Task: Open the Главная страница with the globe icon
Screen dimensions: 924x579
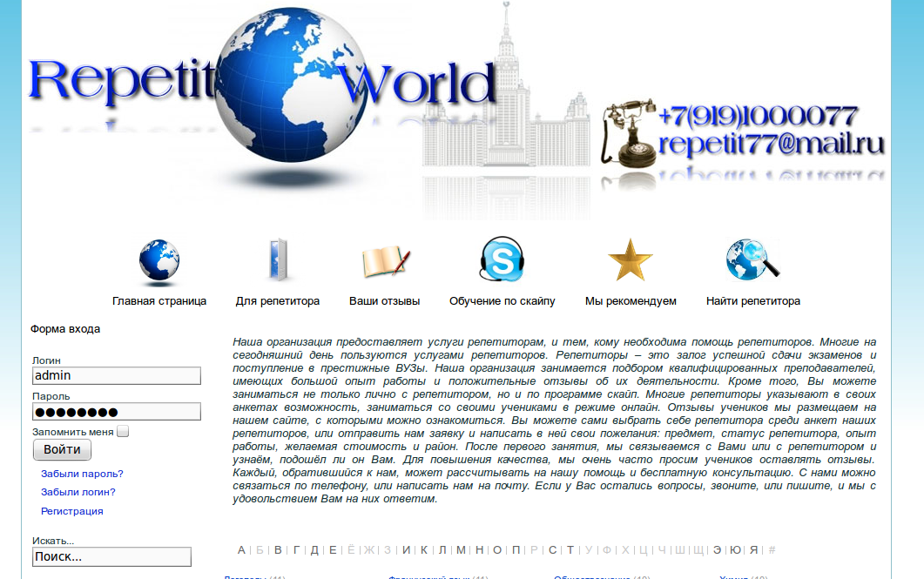Action: tap(158, 259)
